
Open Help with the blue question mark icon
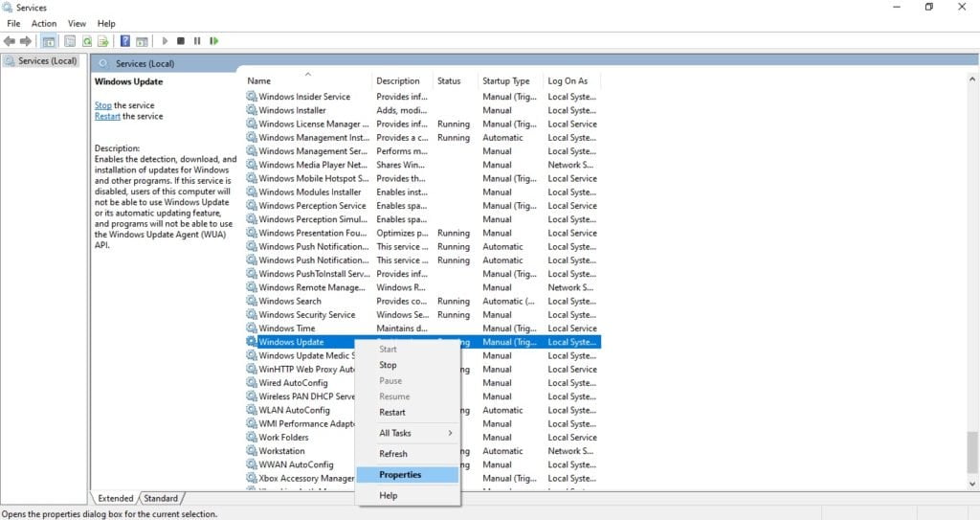[x=125, y=41]
